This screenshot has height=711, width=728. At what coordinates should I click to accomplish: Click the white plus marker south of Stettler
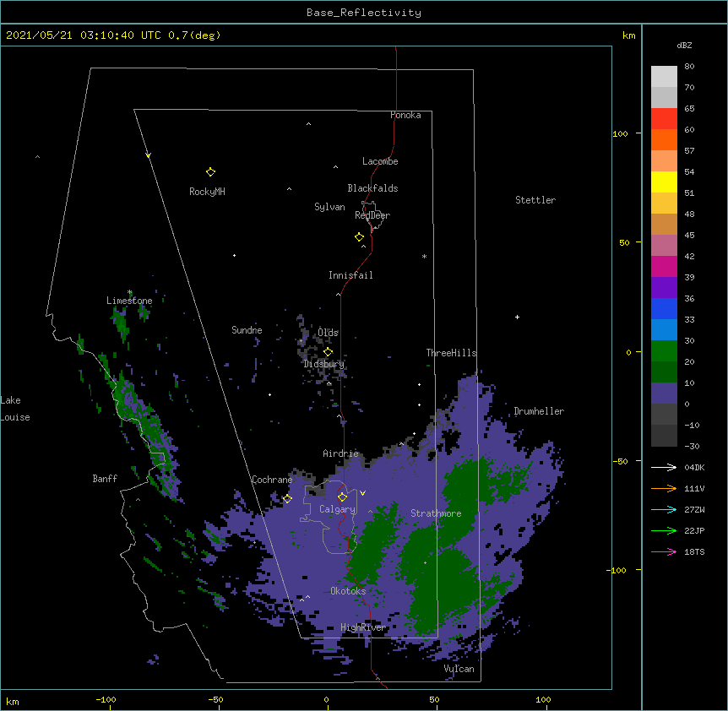517,317
